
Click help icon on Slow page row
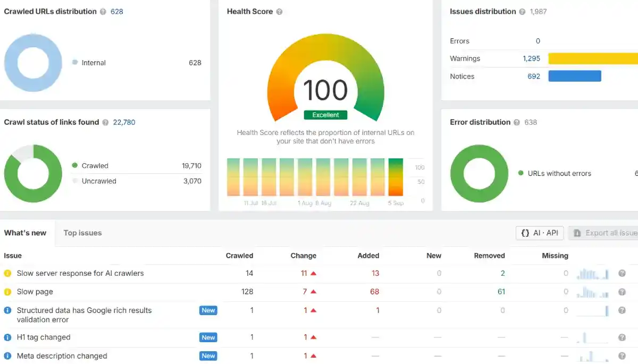tap(622, 292)
